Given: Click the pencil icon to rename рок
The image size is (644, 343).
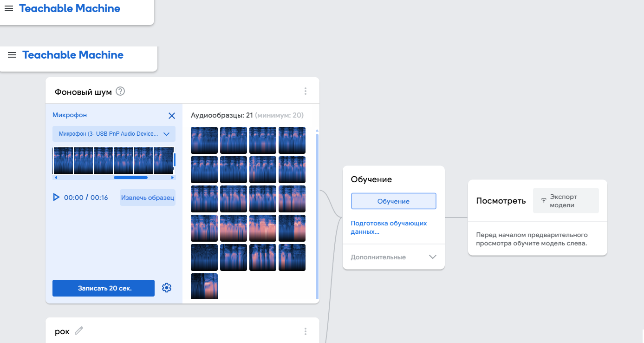Looking at the screenshot, I should coord(79,331).
